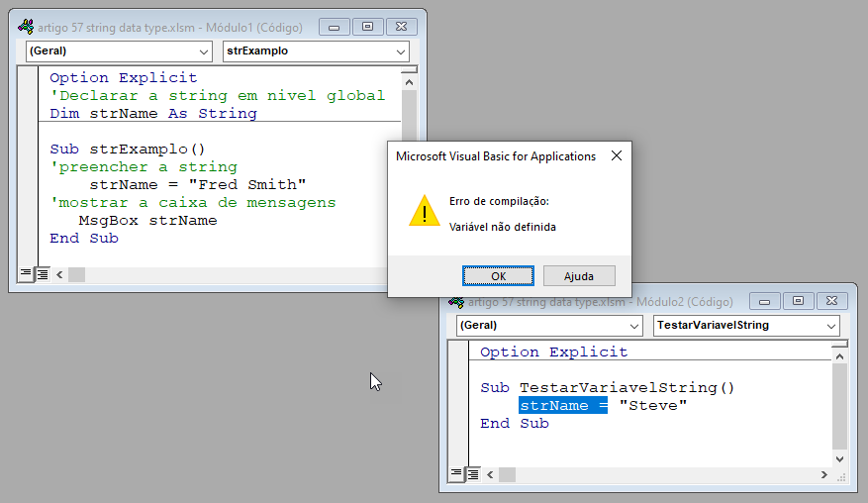Maximize the Módulo2 code window
Viewport: 868px width, 503px height.
[799, 301]
